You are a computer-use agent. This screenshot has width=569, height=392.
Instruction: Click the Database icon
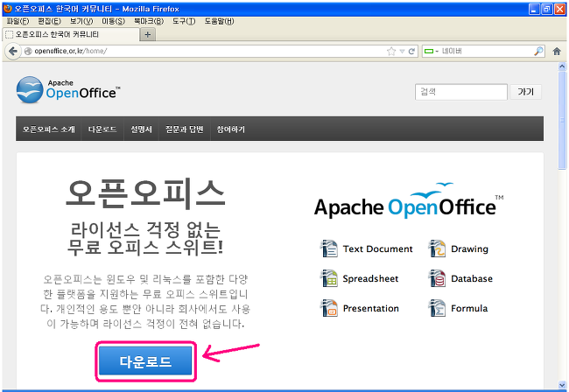[x=437, y=278]
